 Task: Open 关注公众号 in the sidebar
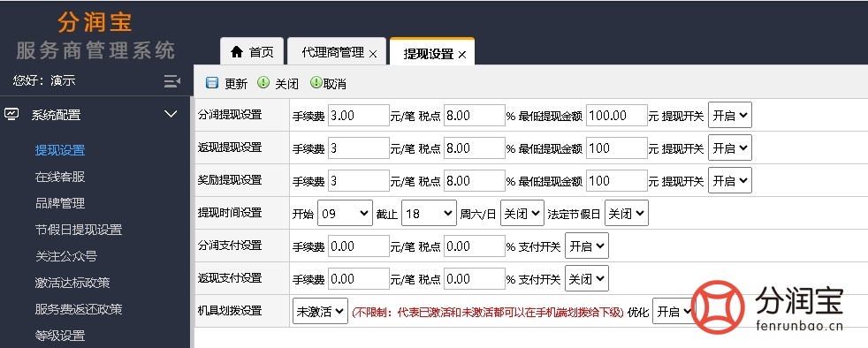pyautogui.click(x=66, y=256)
